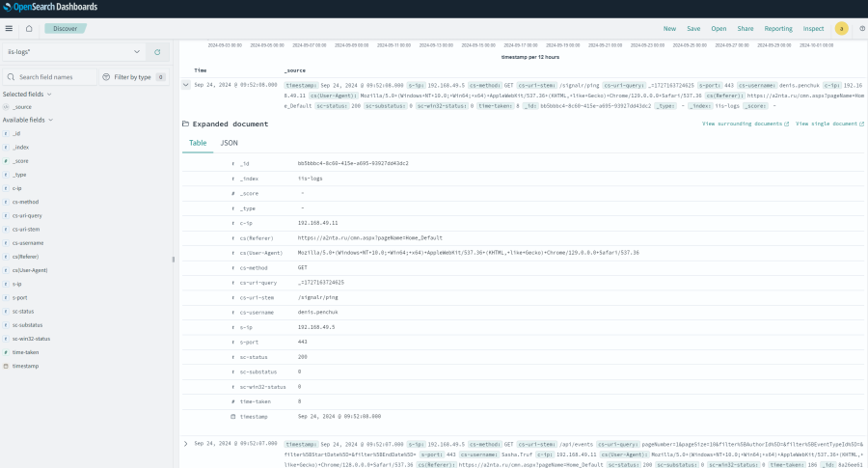Select cs-username field in sidebar
The width and height of the screenshot is (868, 468).
pos(28,243)
